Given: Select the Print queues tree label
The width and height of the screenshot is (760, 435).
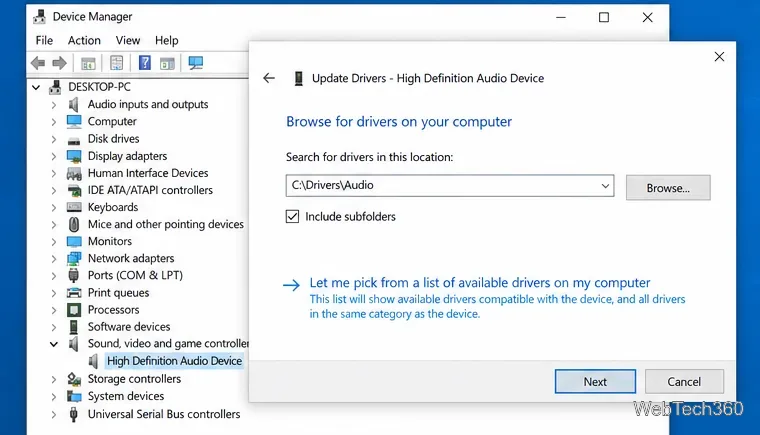Looking at the screenshot, I should [x=118, y=293].
